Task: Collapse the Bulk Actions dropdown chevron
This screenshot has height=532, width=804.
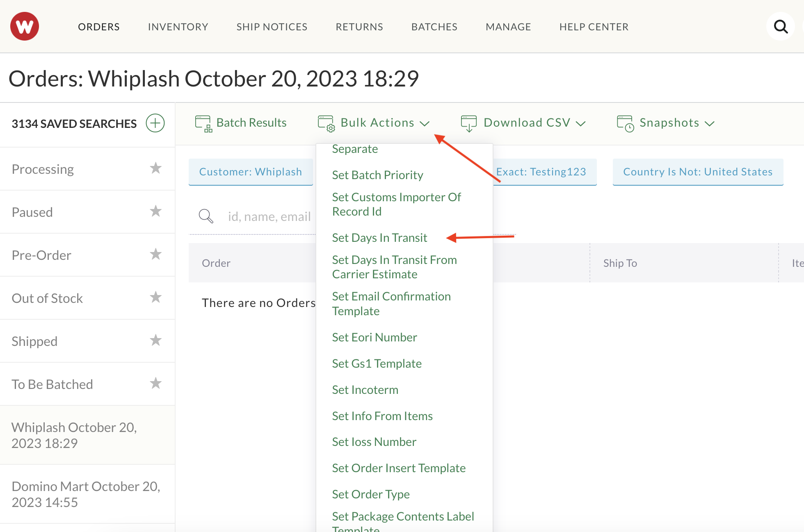Action: click(x=425, y=123)
